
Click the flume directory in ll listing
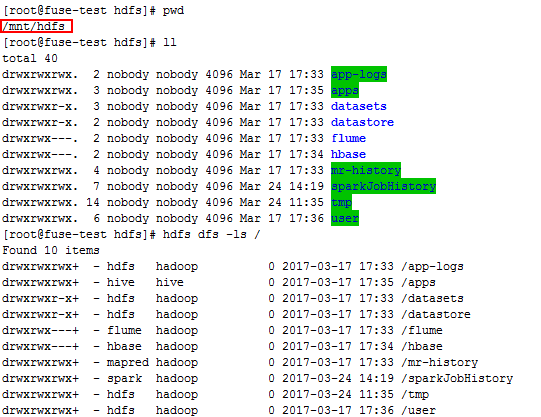click(x=348, y=138)
